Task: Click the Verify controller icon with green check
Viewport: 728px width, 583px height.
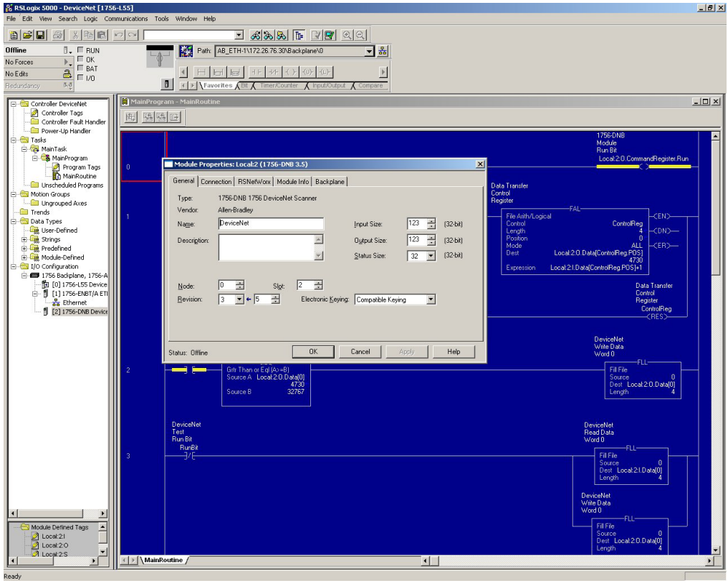Action: point(330,35)
